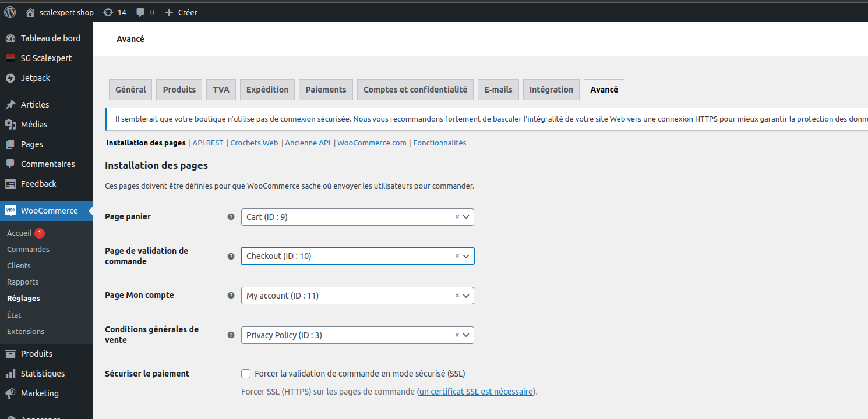
Task: Click the help icon for Page panier
Action: (231, 217)
